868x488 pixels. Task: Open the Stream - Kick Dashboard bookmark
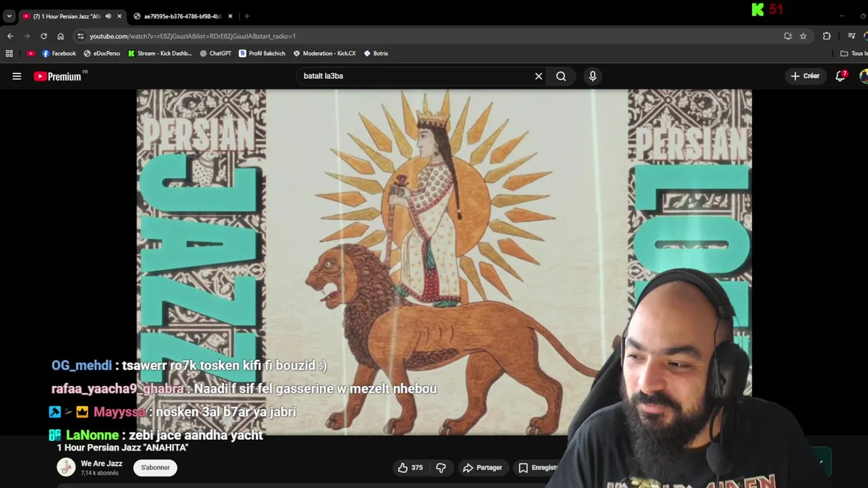[160, 53]
